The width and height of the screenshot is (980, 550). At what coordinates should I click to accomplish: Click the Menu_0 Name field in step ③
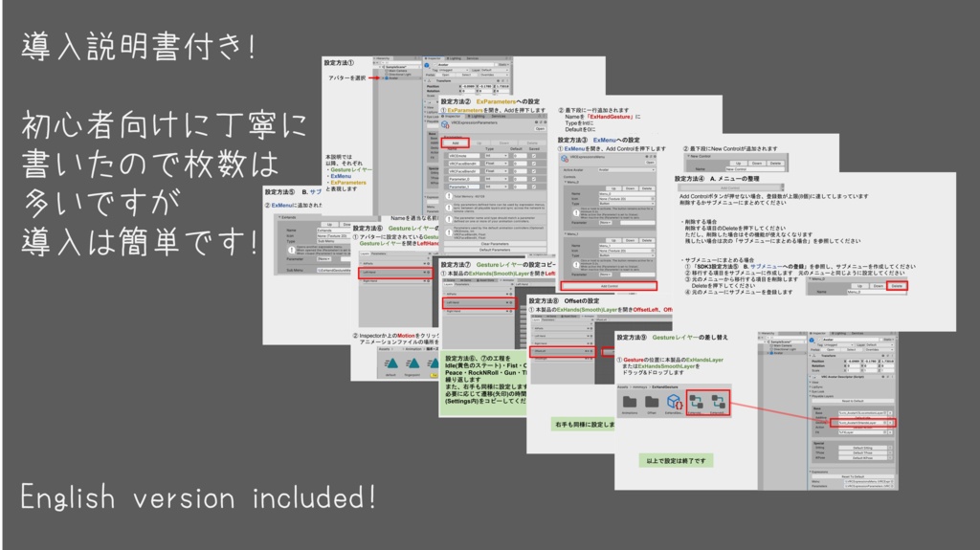click(627, 194)
